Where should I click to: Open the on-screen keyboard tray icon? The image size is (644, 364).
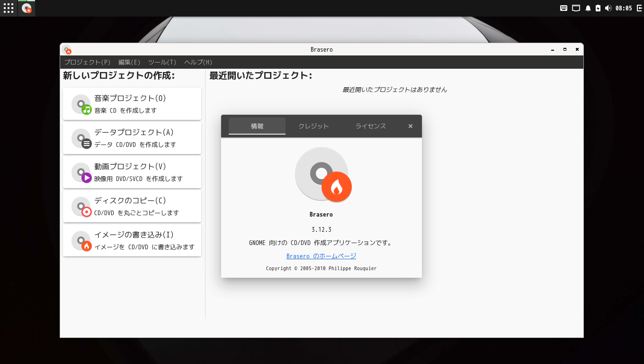[x=563, y=8]
